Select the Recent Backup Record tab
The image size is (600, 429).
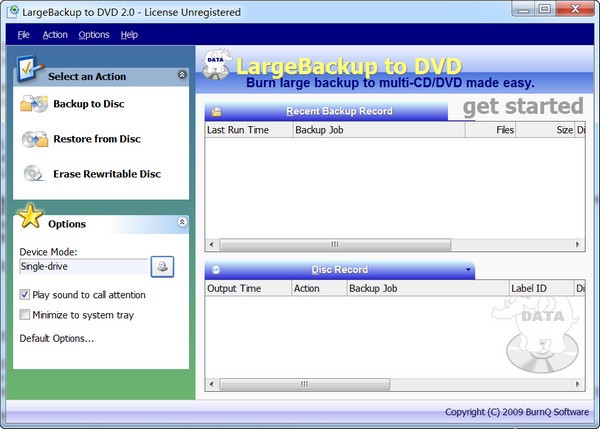[x=326, y=111]
